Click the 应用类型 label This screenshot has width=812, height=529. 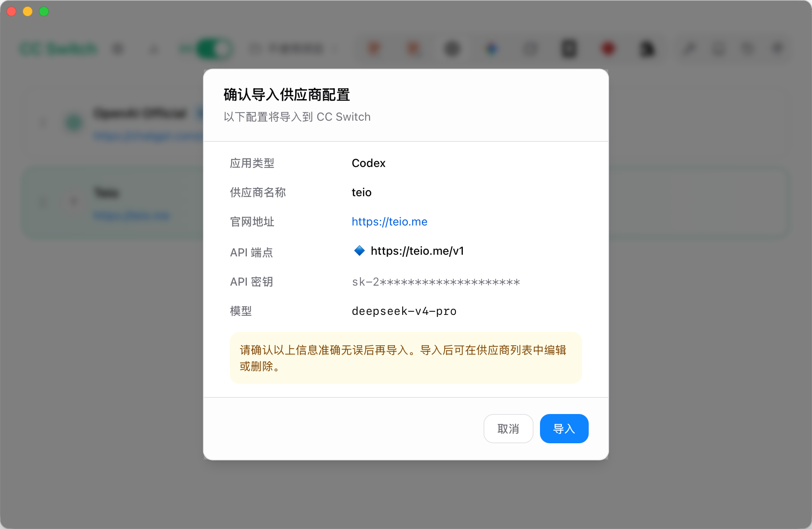(x=252, y=163)
